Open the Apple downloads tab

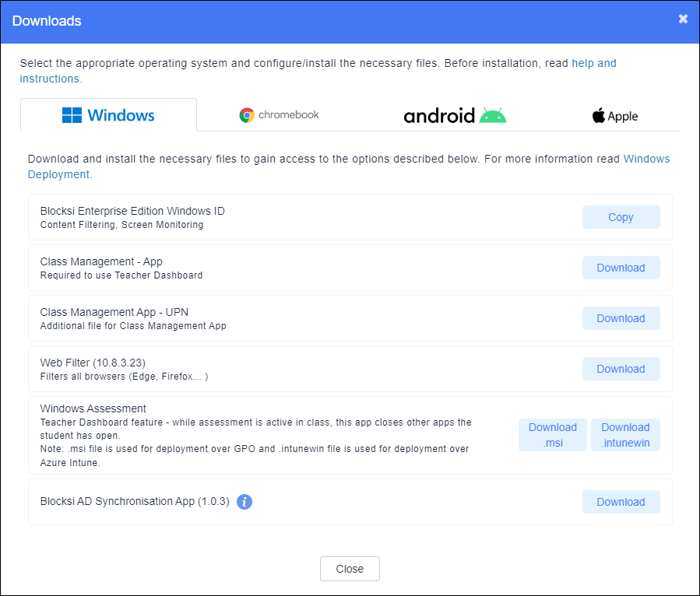pyautogui.click(x=615, y=115)
